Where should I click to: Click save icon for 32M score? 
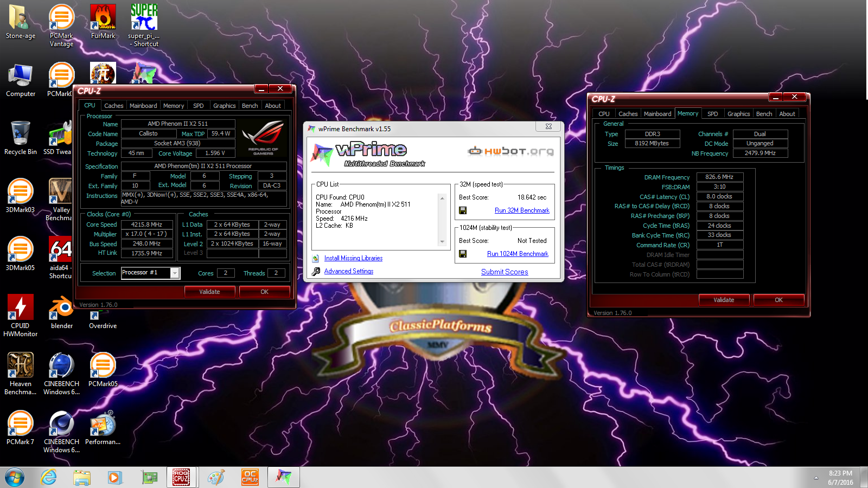tap(463, 210)
